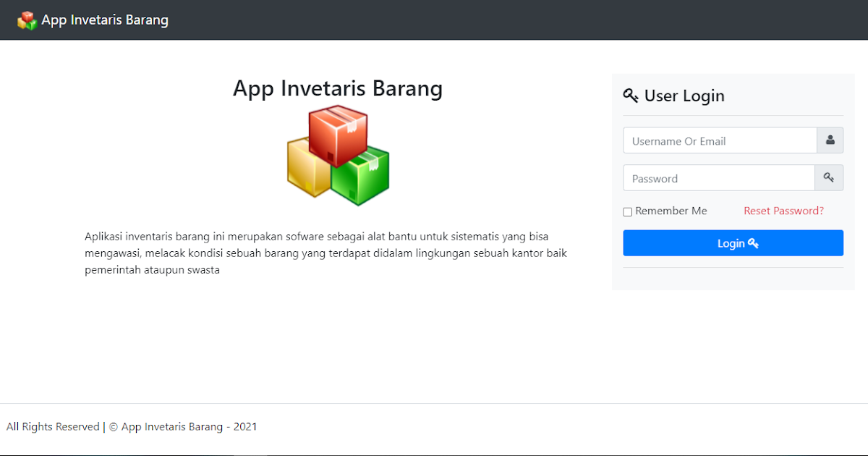
Task: Click the boxes logo icon in the navbar
Action: coord(27,20)
